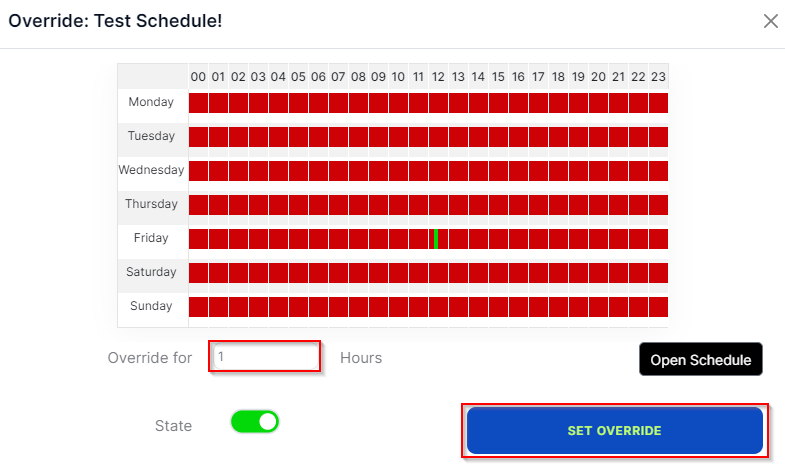Select Monday's 18 hour cell
The image size is (785, 464).
pos(558,103)
